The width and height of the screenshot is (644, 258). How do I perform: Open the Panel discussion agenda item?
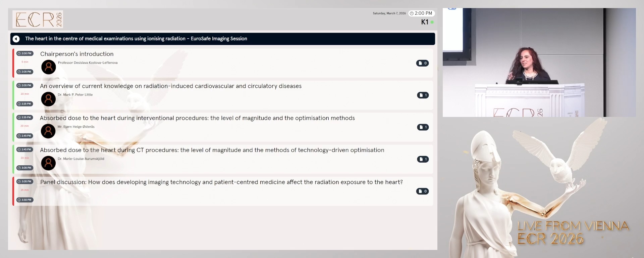point(221,182)
